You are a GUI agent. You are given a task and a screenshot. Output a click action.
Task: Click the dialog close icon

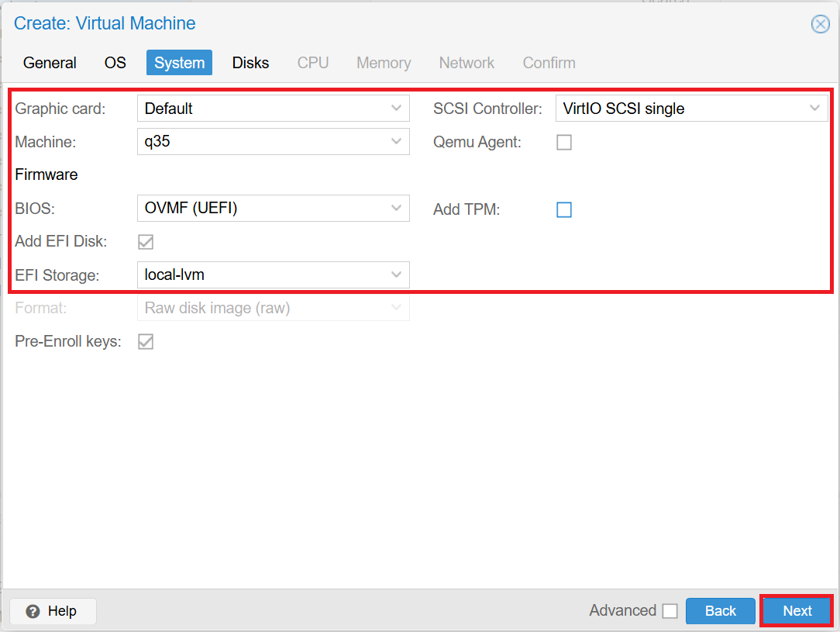(x=821, y=24)
